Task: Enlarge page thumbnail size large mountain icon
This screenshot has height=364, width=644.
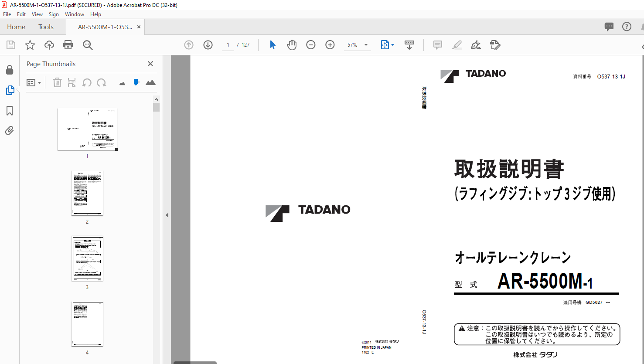Action: (x=150, y=82)
